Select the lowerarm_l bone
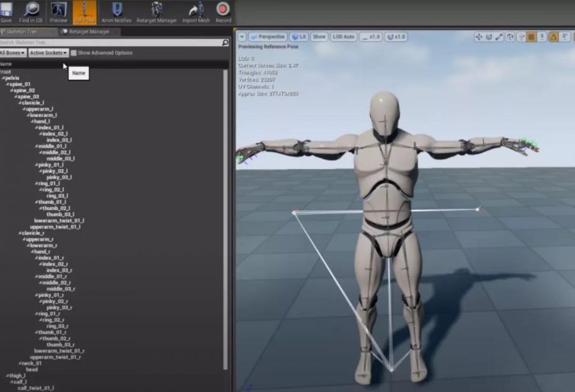Viewport: 575px width, 392px height. (x=43, y=116)
